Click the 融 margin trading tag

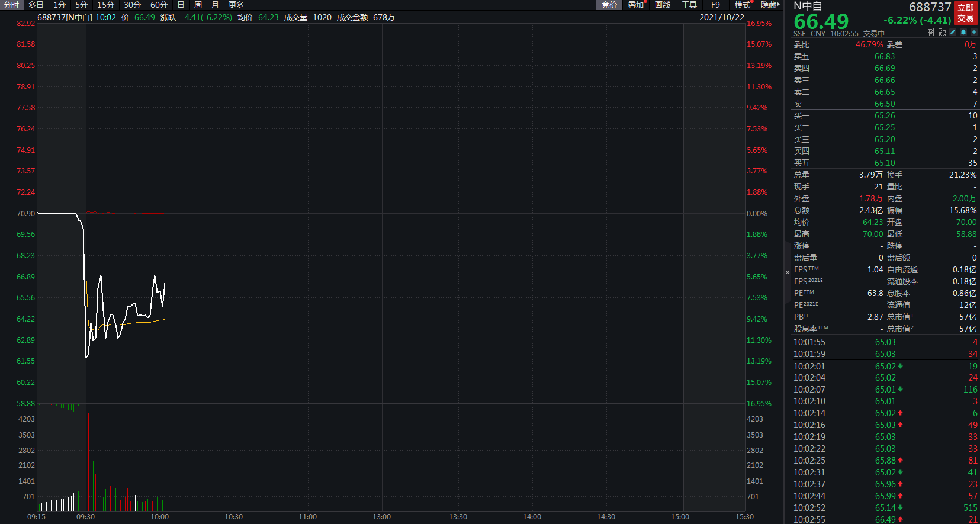(942, 32)
